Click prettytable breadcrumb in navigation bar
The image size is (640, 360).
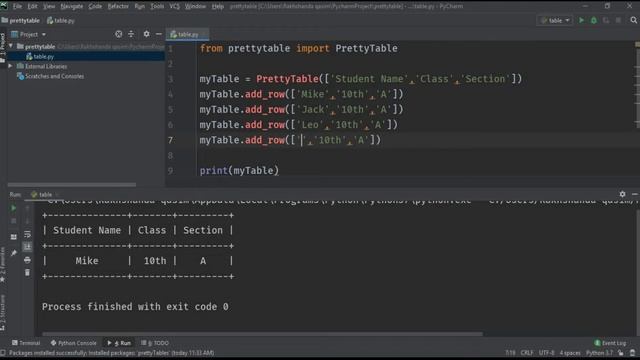pos(21,20)
